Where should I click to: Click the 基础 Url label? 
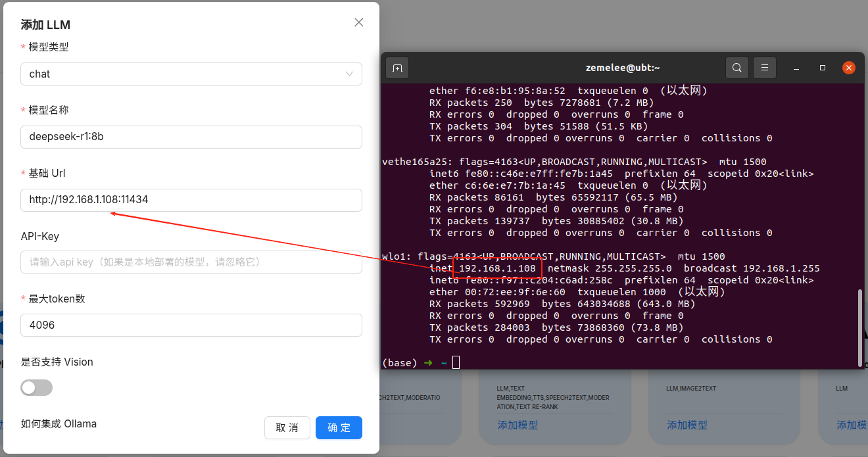coord(47,173)
